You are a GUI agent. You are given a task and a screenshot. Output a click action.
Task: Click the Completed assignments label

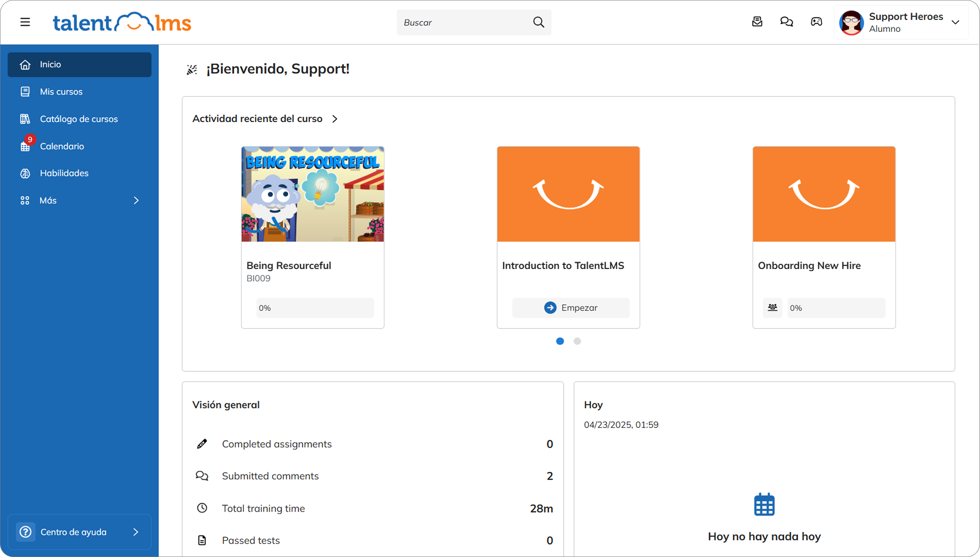click(x=277, y=444)
